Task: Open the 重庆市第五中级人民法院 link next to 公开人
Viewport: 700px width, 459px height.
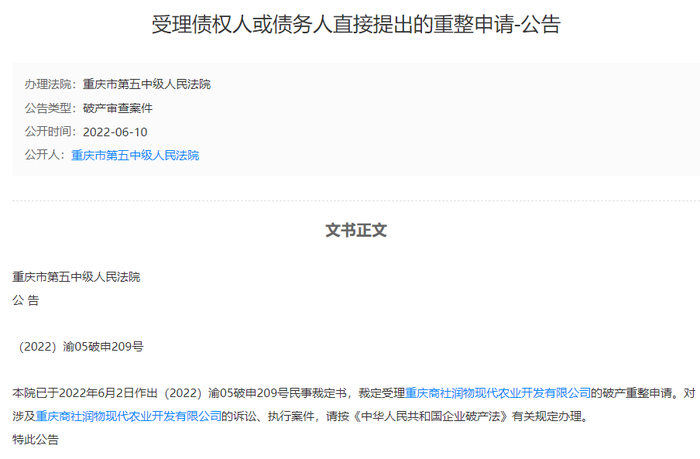Action: point(135,155)
